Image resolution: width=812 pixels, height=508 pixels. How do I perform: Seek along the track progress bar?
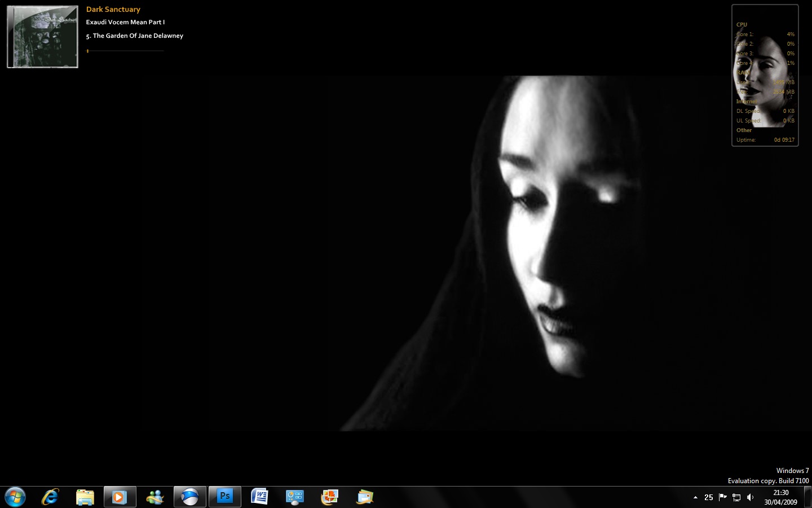[x=125, y=51]
